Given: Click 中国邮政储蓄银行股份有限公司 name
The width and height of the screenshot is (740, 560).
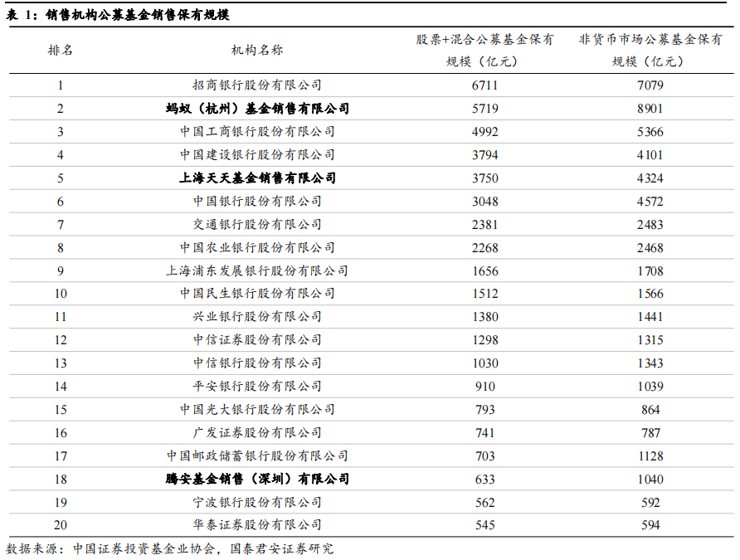Looking at the screenshot, I should coord(257,455).
